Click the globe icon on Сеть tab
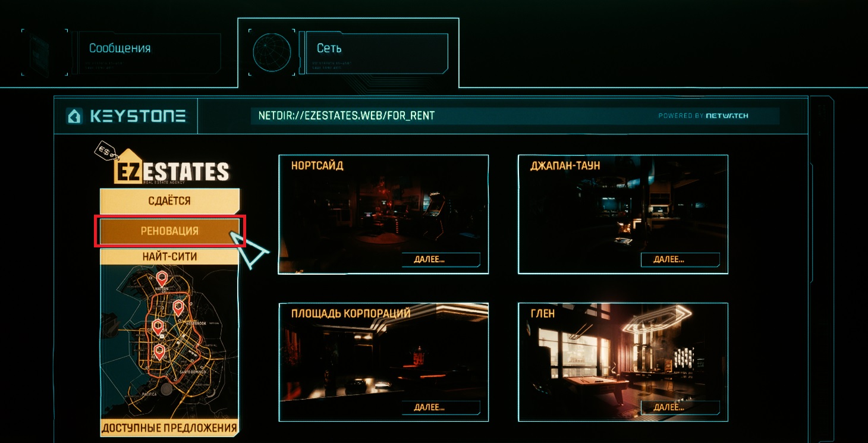The height and width of the screenshot is (443, 868). (272, 52)
